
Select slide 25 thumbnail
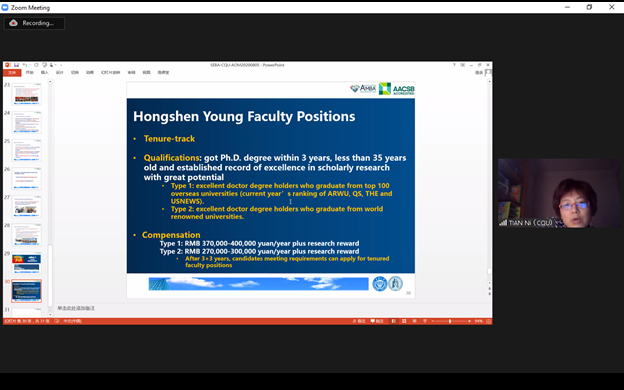pyautogui.click(x=26, y=150)
